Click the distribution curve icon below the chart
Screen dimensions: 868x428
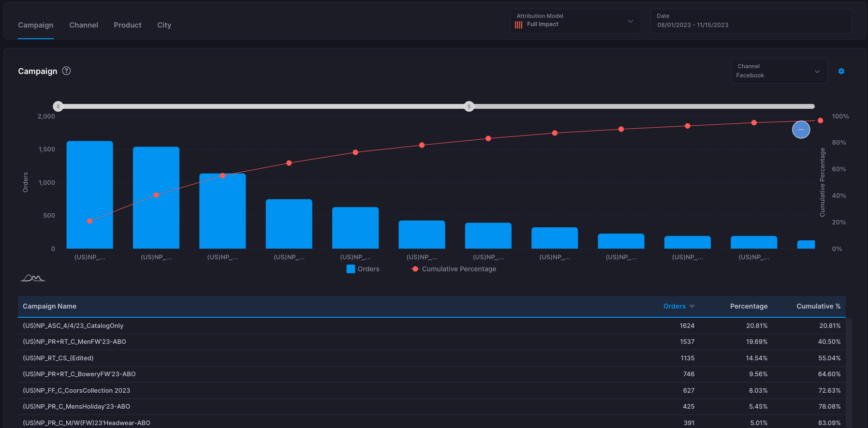[33, 278]
